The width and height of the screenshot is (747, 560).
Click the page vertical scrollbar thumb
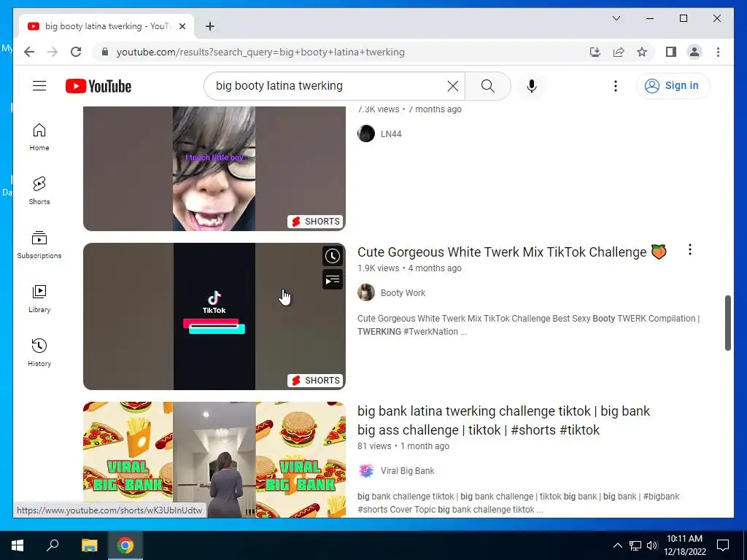727,323
